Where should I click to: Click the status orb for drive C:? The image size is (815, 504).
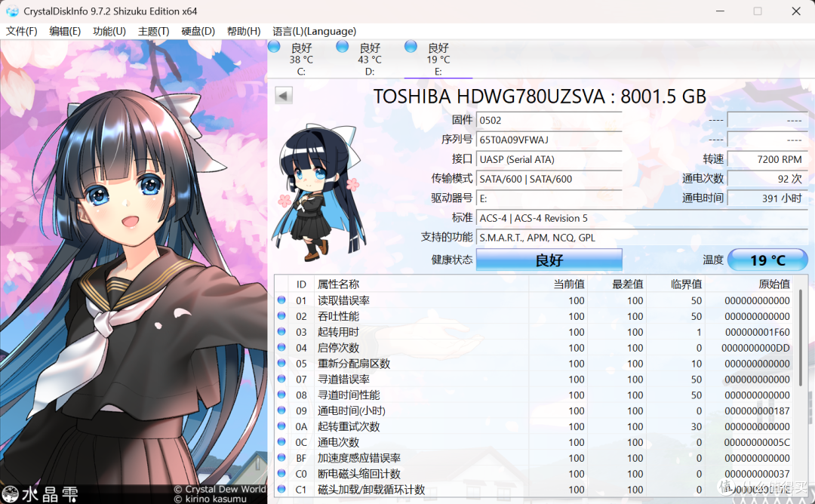tap(275, 46)
